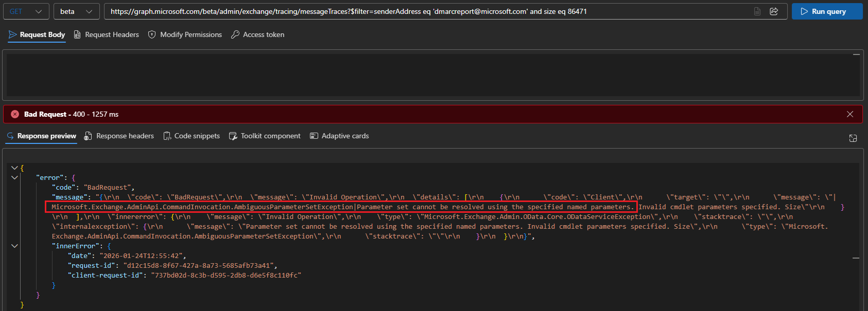Collapse the "error" JSON node

[x=14, y=177]
